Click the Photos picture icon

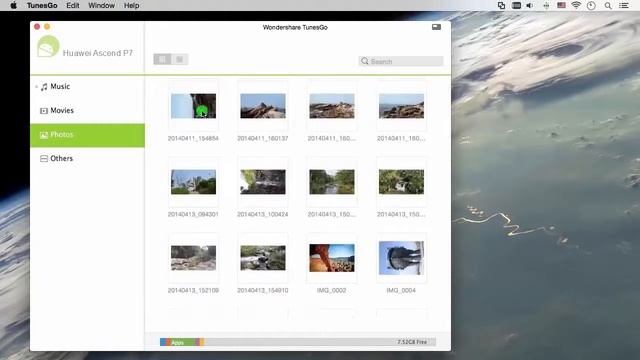[44, 135]
